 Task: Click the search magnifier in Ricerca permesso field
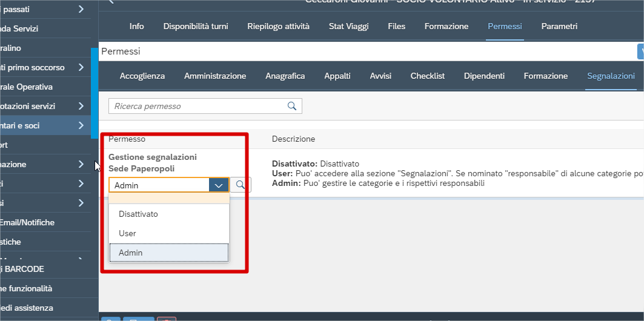click(x=292, y=106)
